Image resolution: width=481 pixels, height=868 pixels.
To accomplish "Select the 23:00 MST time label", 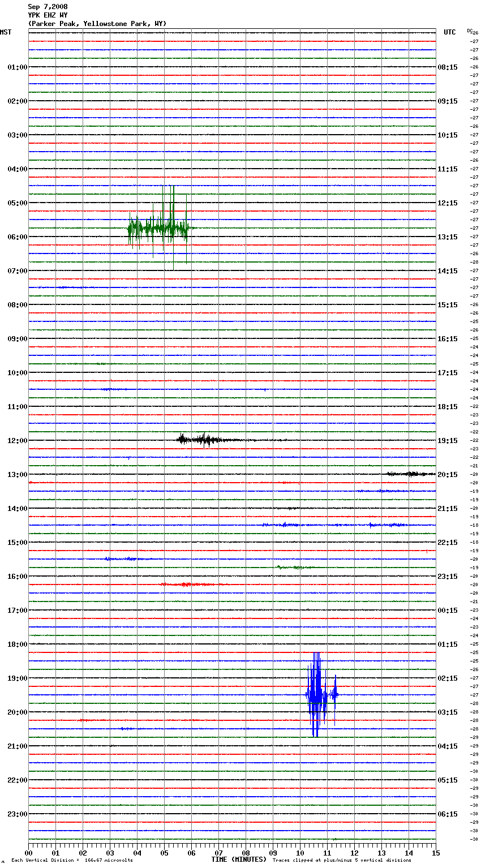I will [17, 814].
